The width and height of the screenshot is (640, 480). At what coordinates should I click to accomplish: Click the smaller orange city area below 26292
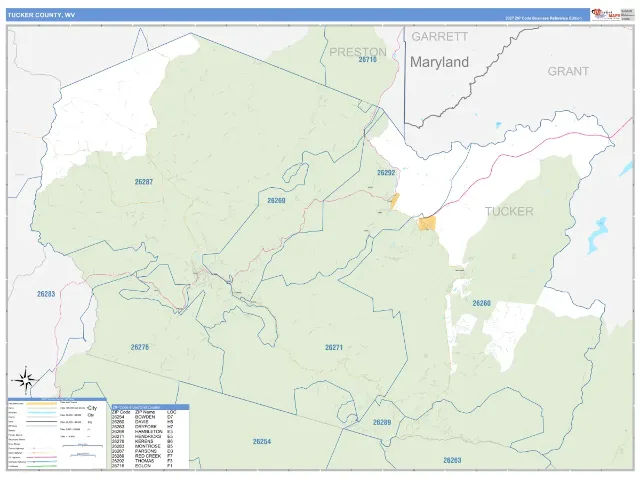click(x=395, y=202)
